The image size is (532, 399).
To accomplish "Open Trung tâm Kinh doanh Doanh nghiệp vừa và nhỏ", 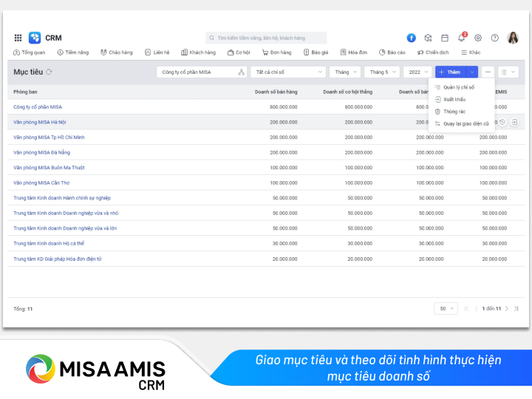I will [x=66, y=214].
